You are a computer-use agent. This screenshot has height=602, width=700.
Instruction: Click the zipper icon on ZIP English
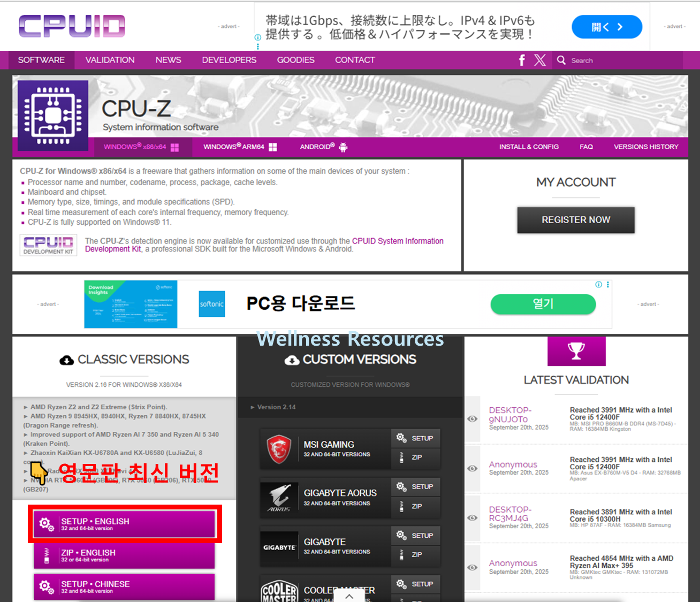(x=47, y=555)
